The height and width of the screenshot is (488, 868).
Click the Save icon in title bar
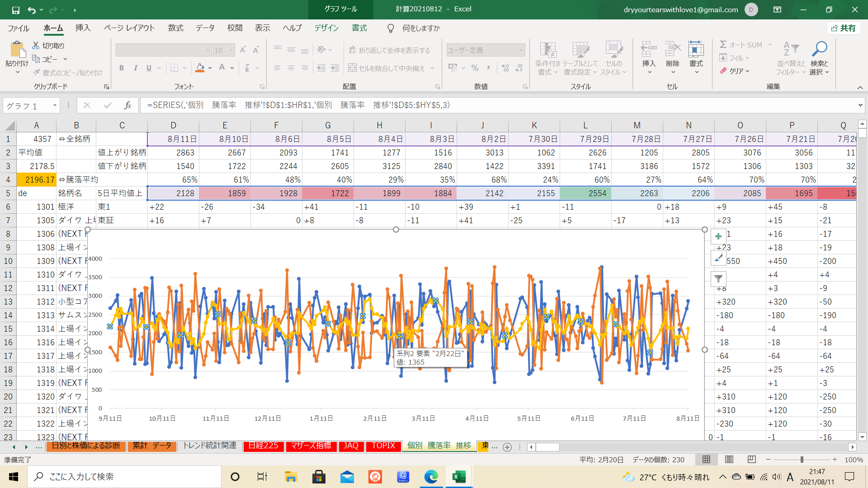coord(16,9)
